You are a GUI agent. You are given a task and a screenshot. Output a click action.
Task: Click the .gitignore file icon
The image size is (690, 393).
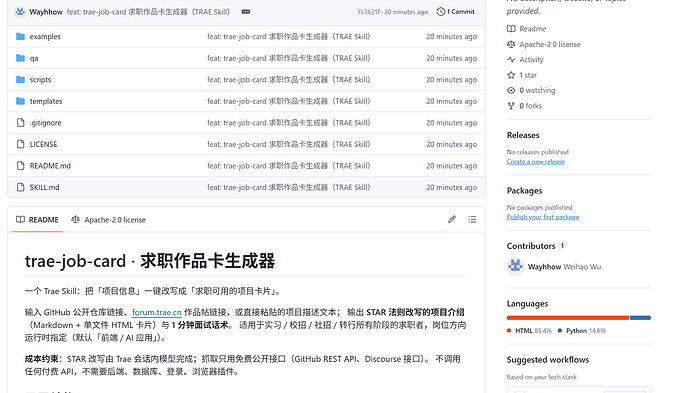coord(20,123)
